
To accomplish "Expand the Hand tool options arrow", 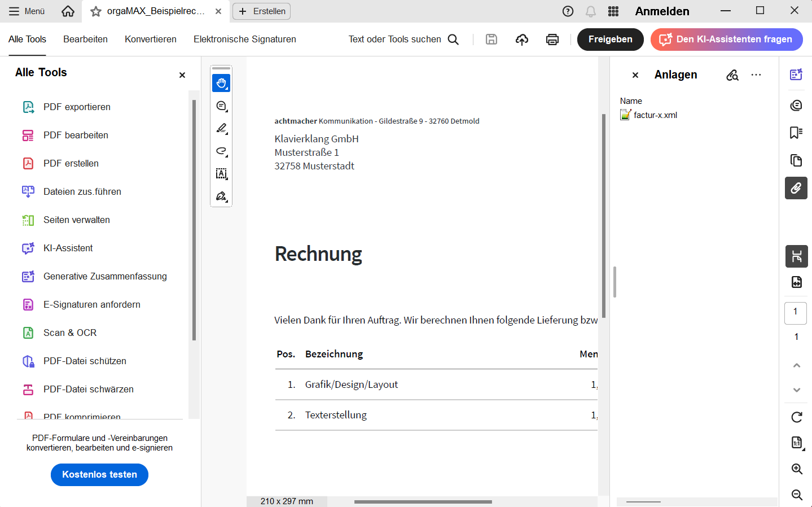I will (227, 89).
